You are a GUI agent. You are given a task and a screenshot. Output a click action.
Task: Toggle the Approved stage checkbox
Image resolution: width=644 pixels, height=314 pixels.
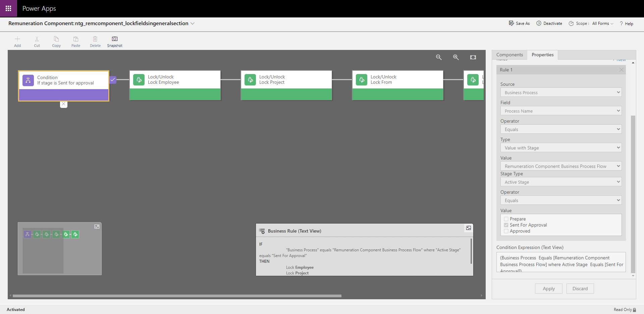[506, 231]
